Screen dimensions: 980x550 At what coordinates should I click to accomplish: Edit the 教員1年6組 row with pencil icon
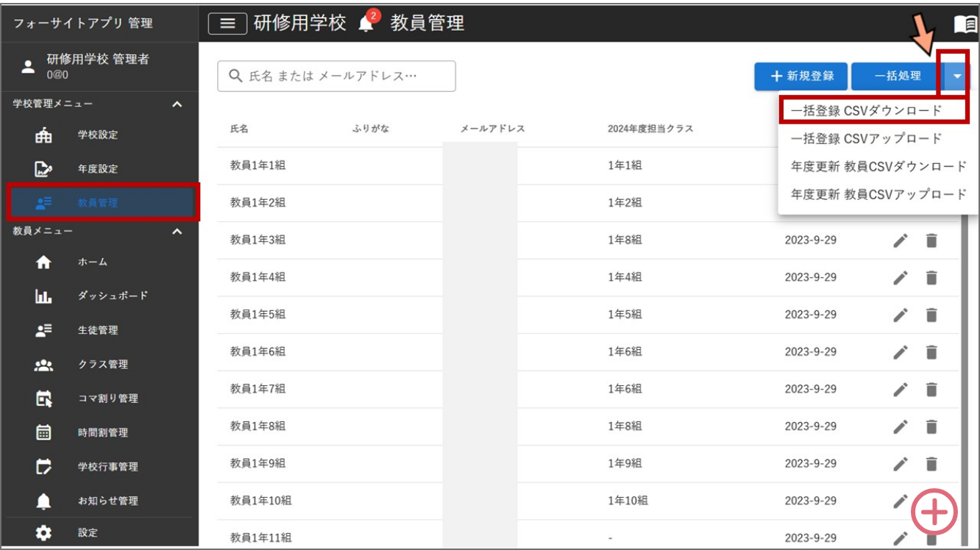901,352
